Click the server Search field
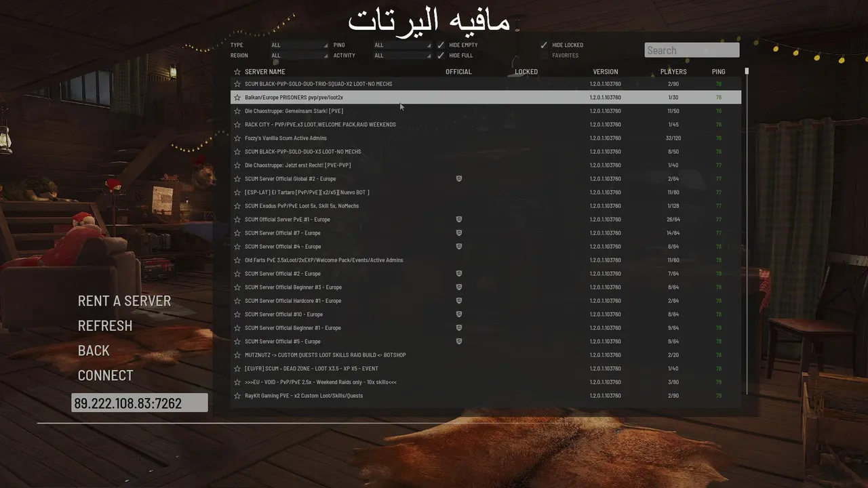Image resolution: width=868 pixels, height=488 pixels. 692,50
